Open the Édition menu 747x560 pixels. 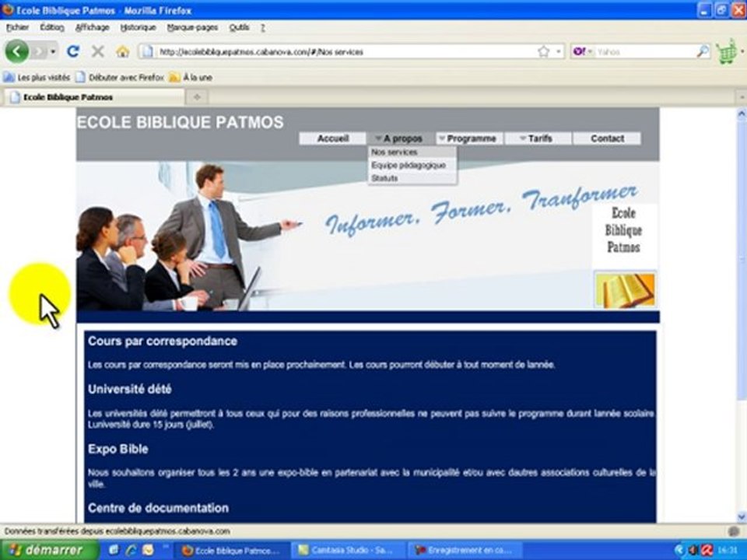52,28
